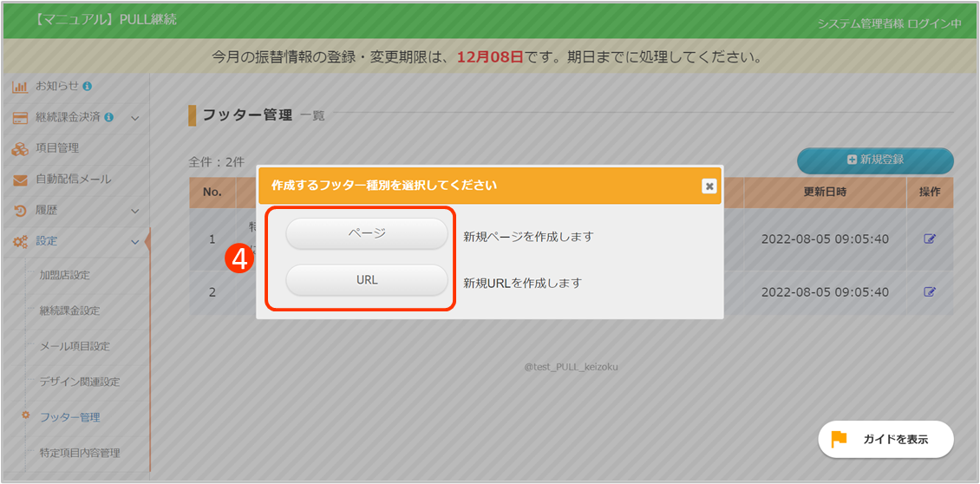Click the 新規登録 button

pos(875,160)
